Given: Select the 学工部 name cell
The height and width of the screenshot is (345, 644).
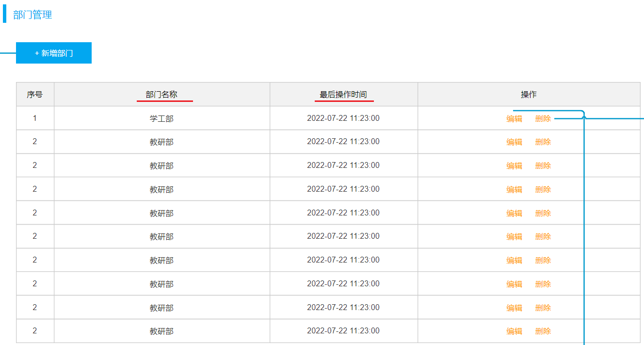Looking at the screenshot, I should click(162, 118).
